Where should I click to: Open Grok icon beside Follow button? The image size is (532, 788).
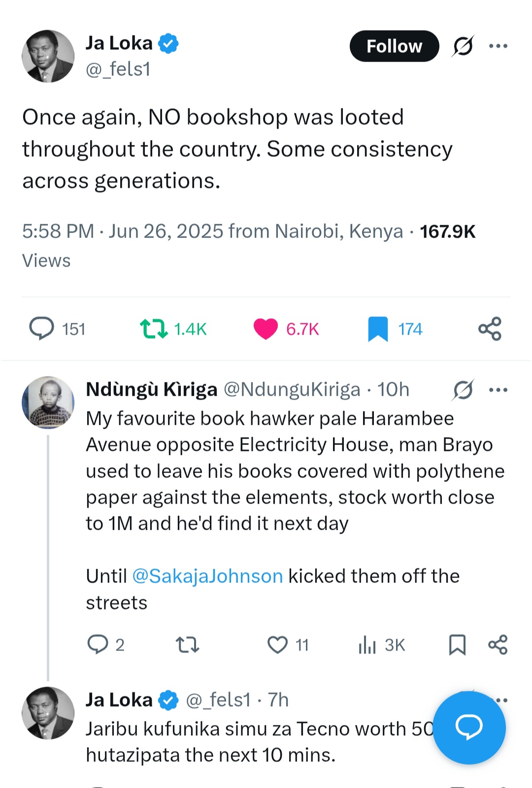[x=463, y=46]
